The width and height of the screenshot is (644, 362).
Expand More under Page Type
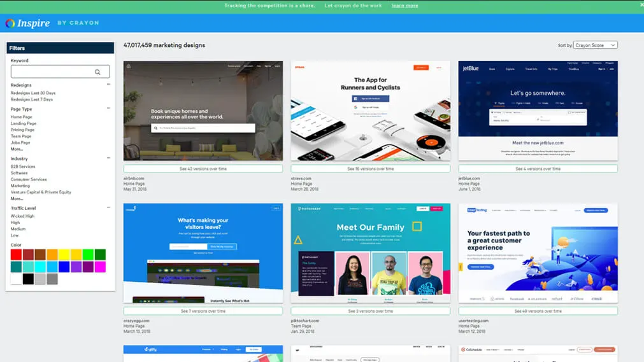tap(17, 149)
